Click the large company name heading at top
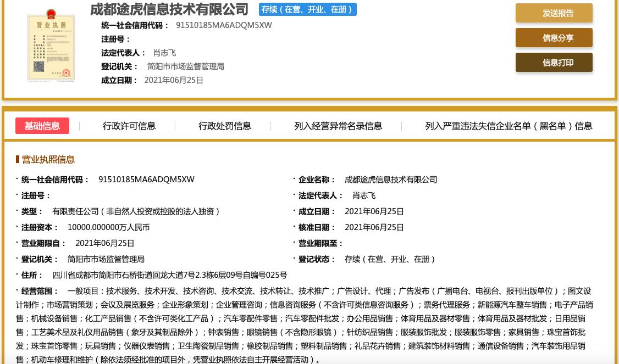 click(169, 9)
